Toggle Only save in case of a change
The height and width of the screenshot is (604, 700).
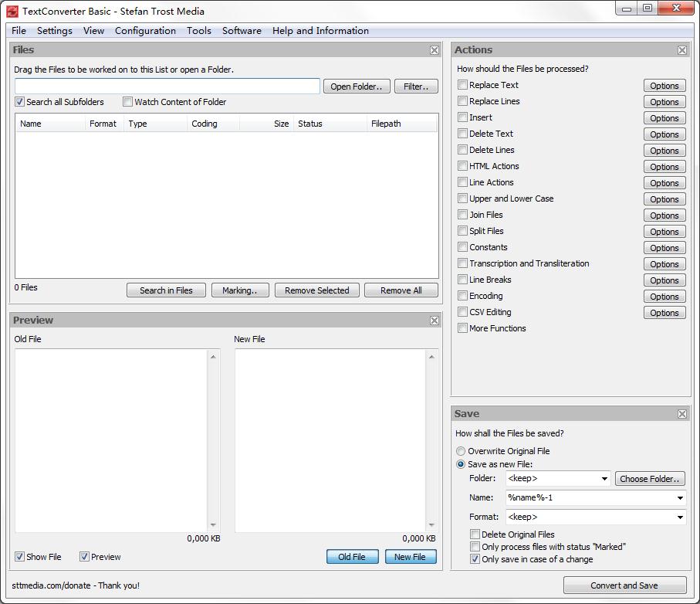[475, 559]
